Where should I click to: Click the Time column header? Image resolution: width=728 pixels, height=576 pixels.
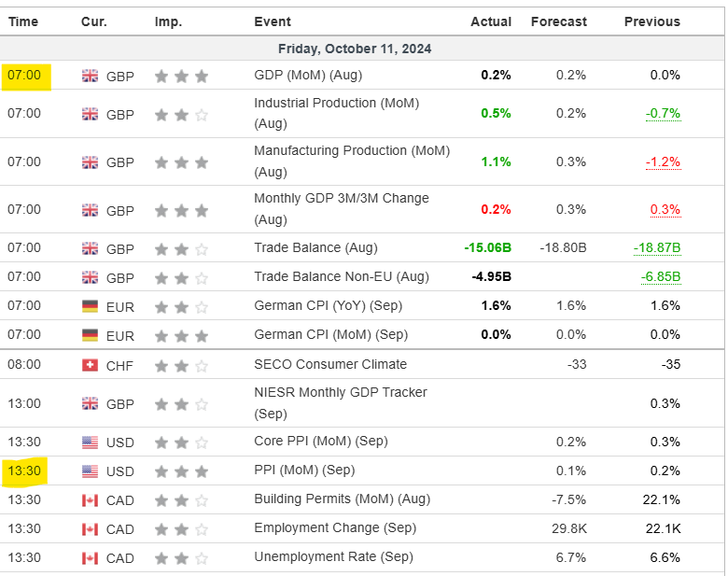pyautogui.click(x=23, y=21)
